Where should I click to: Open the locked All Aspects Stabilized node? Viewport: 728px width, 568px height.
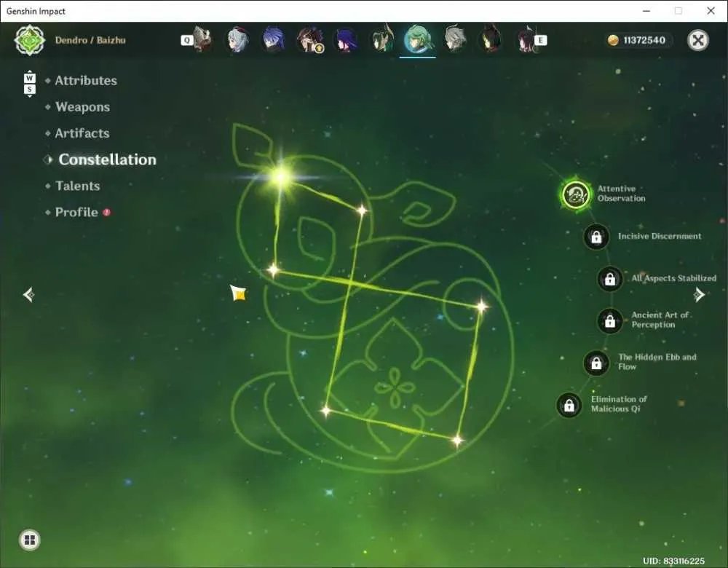609,279
